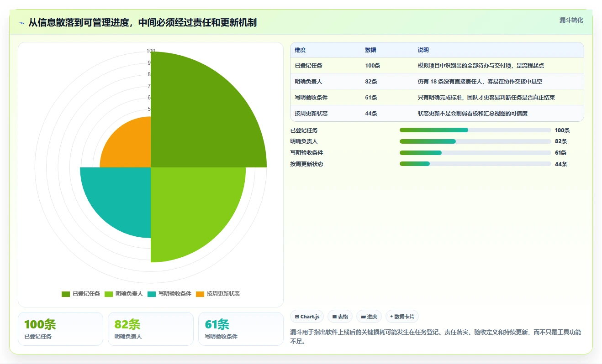Click the 44条 label beside progress bar
This screenshot has height=364, width=602.
(x=561, y=164)
